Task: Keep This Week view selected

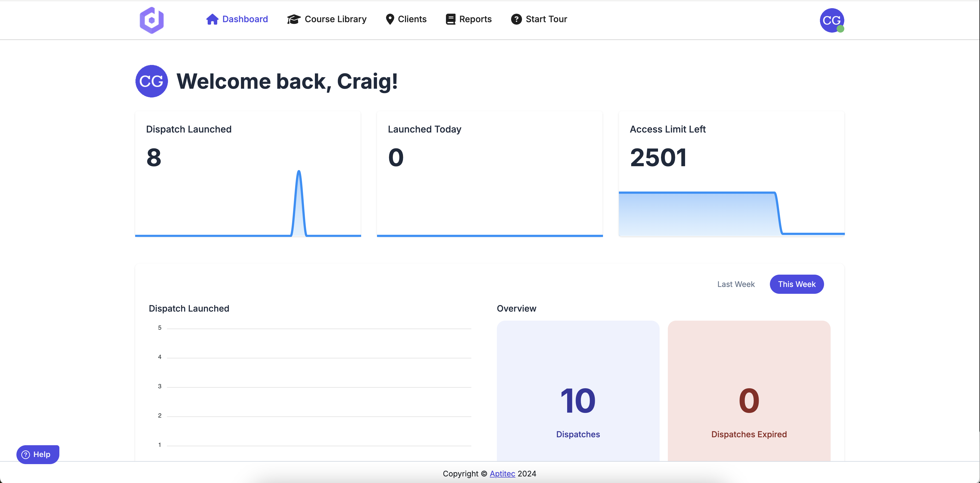Action: point(796,284)
